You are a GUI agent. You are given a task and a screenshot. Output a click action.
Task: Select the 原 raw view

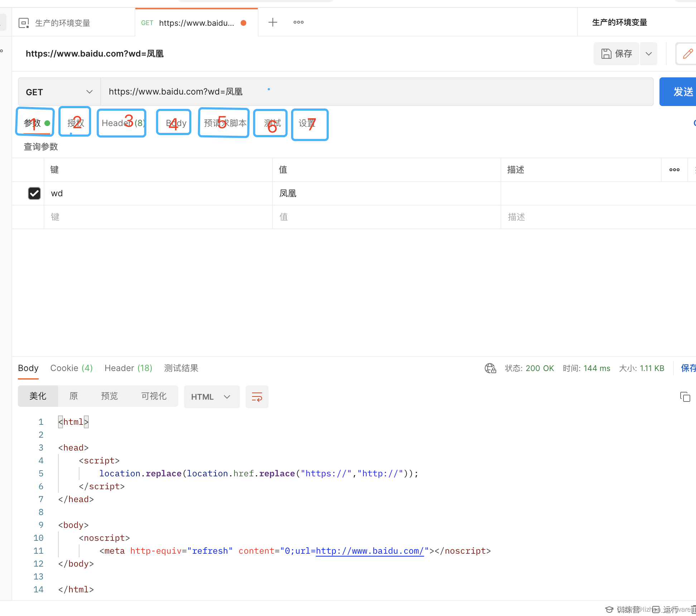tap(74, 396)
